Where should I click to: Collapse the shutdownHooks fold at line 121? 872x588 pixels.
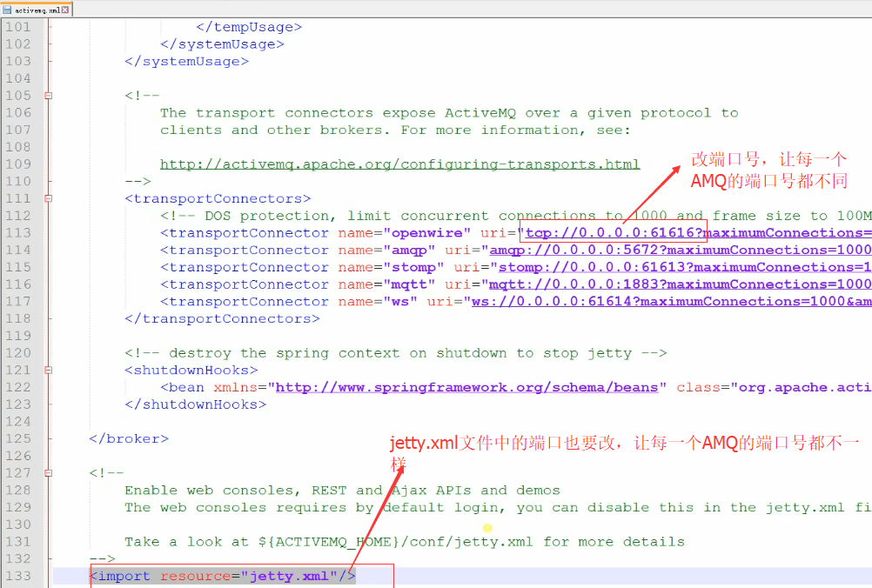point(49,371)
